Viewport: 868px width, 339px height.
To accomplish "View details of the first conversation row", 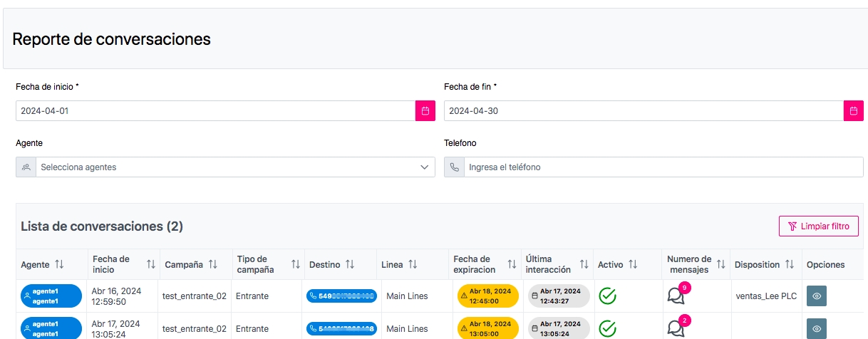I will click(817, 296).
